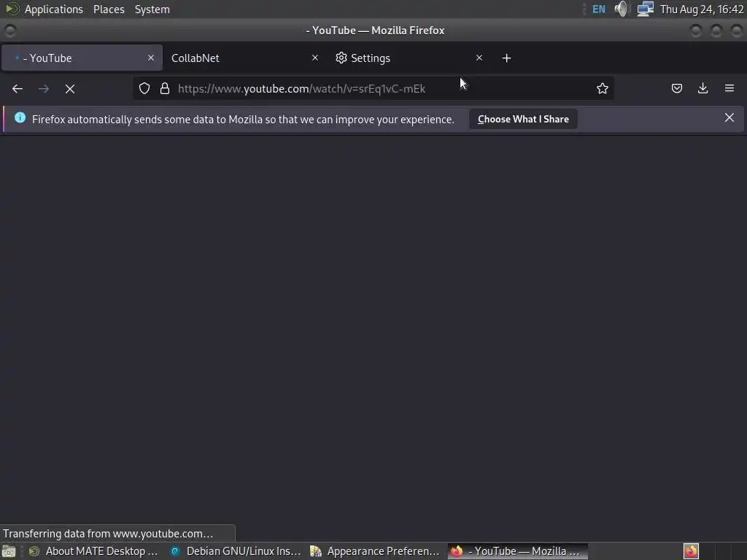Switch to Appearance Preferences window

point(375,551)
